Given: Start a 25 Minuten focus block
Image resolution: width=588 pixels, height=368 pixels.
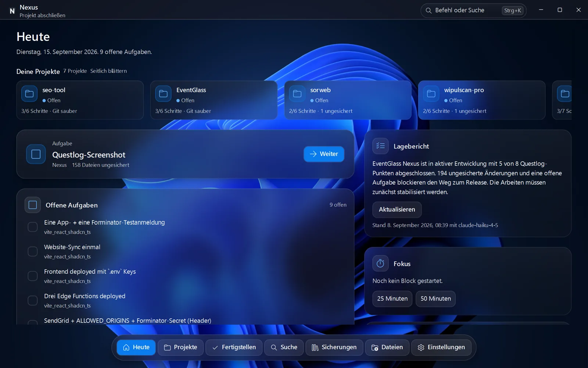Looking at the screenshot, I should click(x=392, y=298).
